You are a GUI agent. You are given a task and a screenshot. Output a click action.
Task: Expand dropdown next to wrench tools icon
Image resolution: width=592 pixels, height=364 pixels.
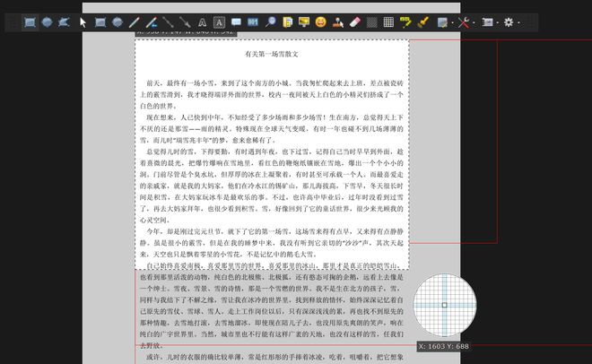pos(474,23)
